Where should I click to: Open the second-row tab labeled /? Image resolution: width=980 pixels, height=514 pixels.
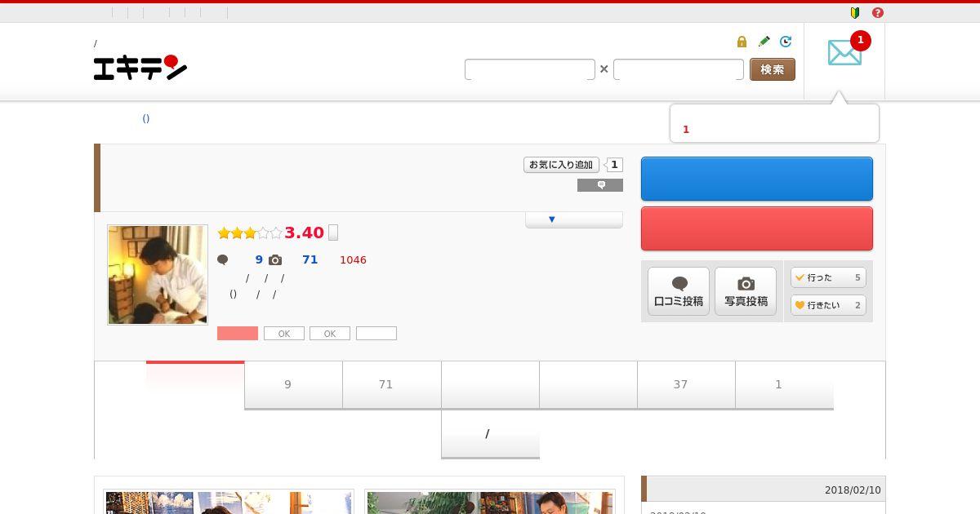click(x=490, y=434)
